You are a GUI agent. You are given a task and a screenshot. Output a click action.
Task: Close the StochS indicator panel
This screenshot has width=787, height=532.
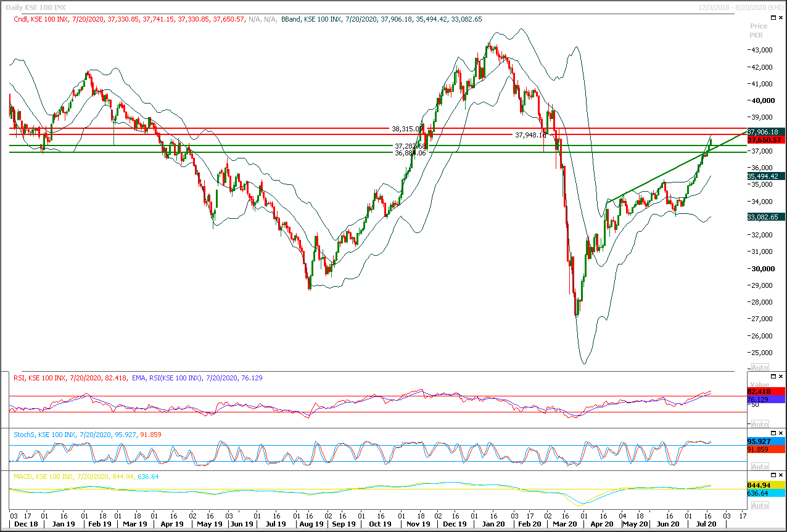coord(781,433)
